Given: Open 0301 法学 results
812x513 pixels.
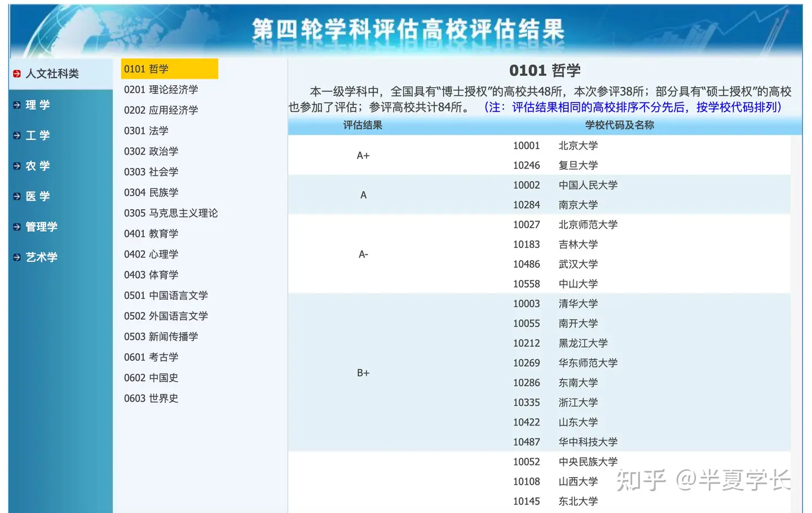Looking at the screenshot, I should pyautogui.click(x=146, y=131).
